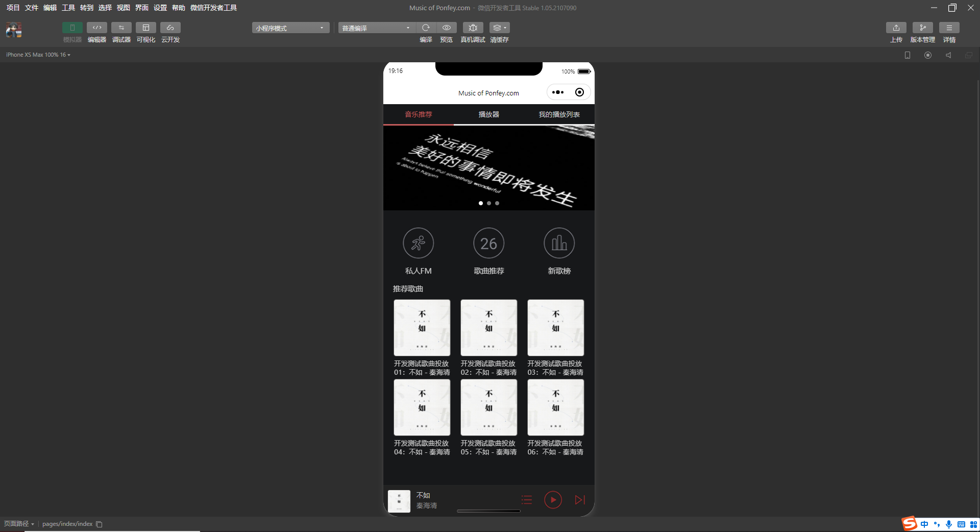The height and width of the screenshot is (532, 980).
Task: Open the 新歌榜 chart icon
Action: click(x=559, y=243)
